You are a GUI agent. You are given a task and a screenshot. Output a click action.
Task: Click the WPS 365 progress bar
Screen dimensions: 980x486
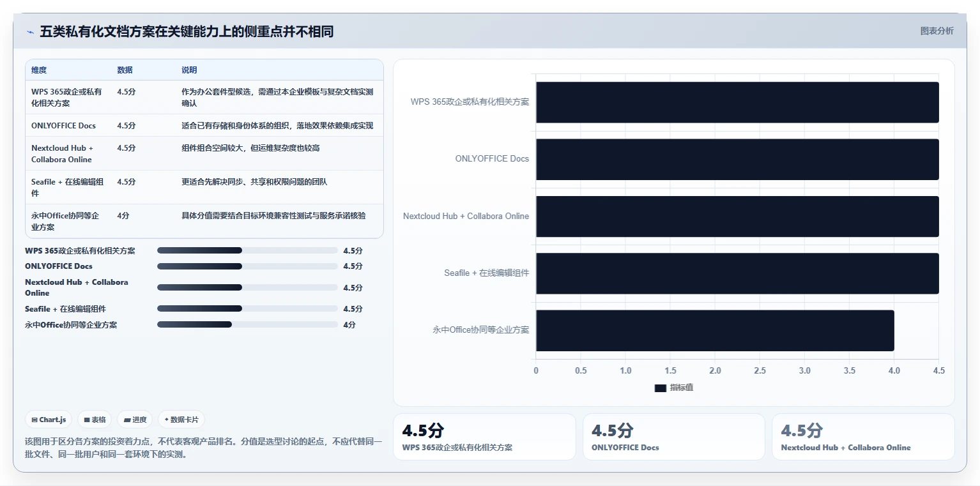[x=247, y=250]
